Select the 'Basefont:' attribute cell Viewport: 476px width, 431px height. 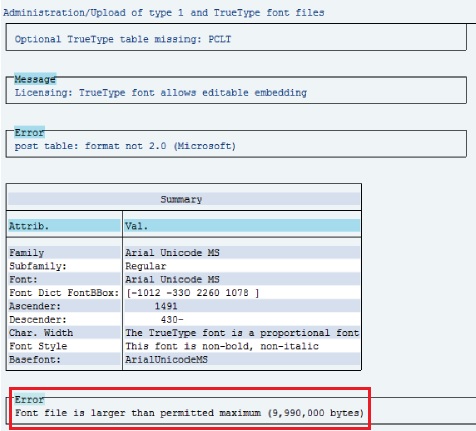pyautogui.click(x=64, y=359)
